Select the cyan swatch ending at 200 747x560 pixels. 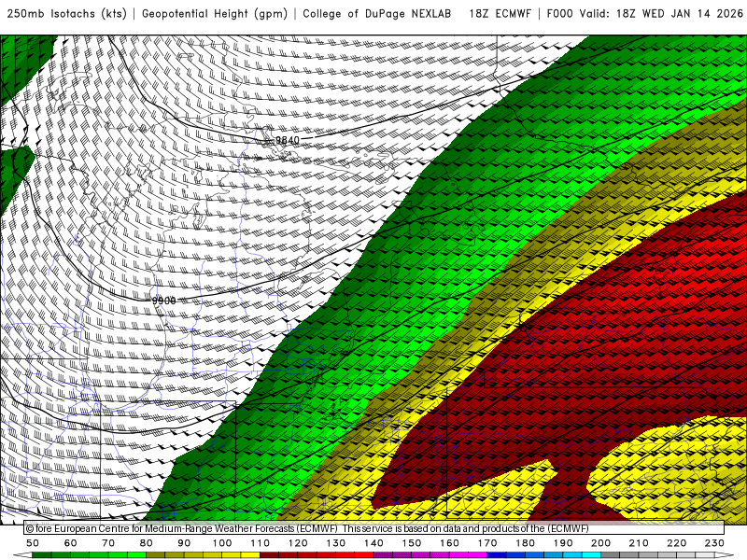[x=591, y=555]
